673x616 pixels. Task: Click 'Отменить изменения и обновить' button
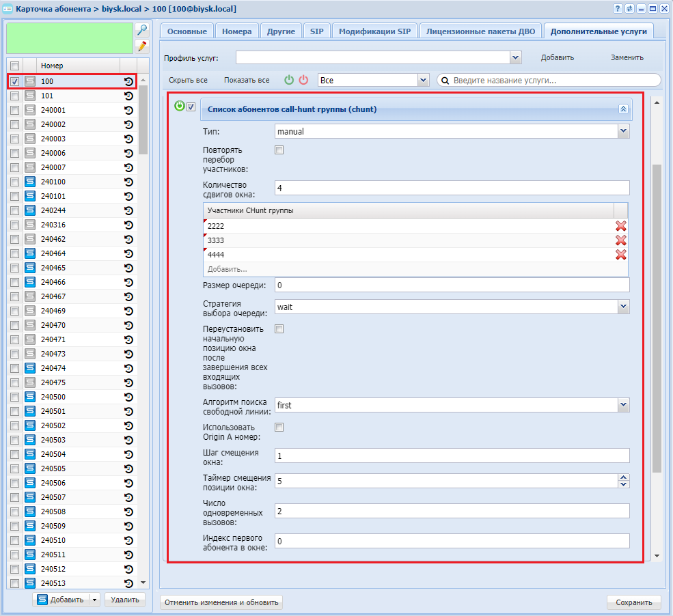click(x=221, y=602)
